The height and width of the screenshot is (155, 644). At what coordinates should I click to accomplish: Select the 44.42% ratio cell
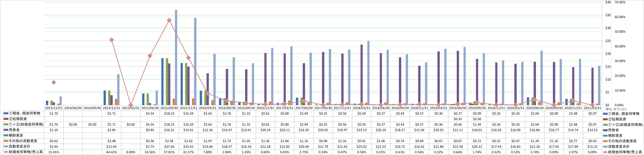112,152
